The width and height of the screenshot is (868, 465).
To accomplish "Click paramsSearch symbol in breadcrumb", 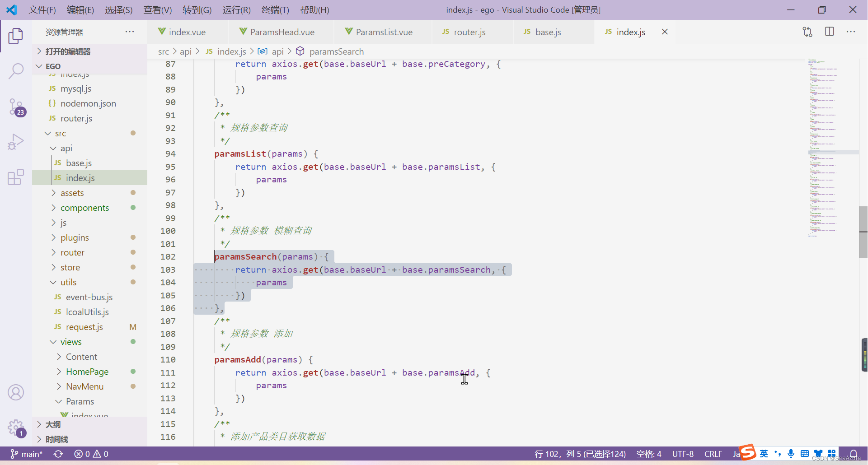I will tap(337, 51).
